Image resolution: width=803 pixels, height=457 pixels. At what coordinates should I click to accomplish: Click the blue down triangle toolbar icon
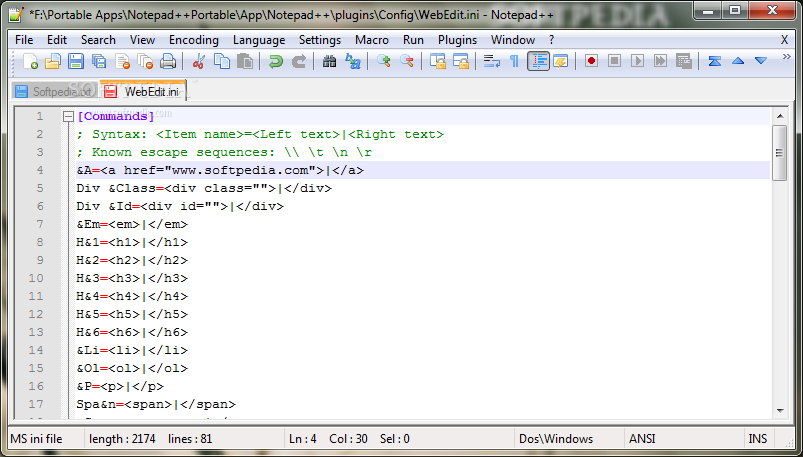point(761,61)
